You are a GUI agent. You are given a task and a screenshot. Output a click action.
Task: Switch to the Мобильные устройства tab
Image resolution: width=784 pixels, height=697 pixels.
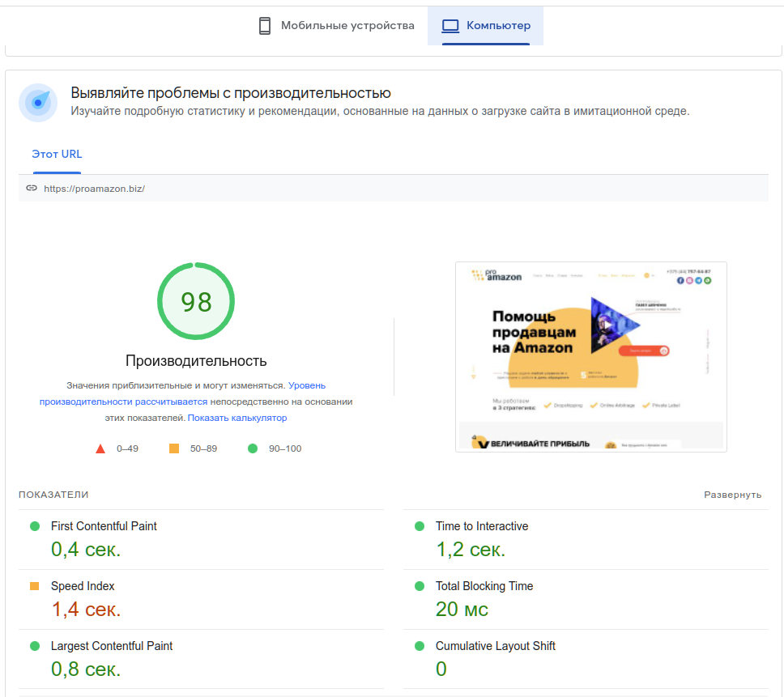pos(335,25)
